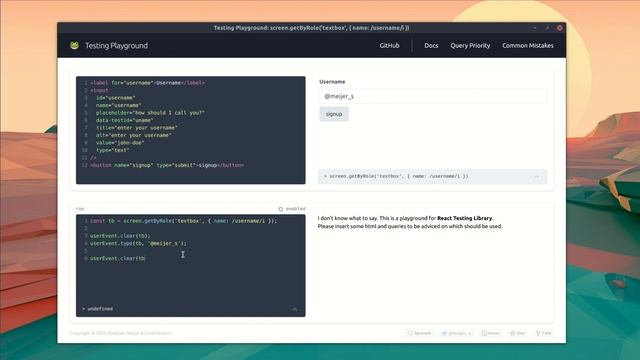640x360 pixels.
Task: Click the Username label in preview
Action: 332,82
